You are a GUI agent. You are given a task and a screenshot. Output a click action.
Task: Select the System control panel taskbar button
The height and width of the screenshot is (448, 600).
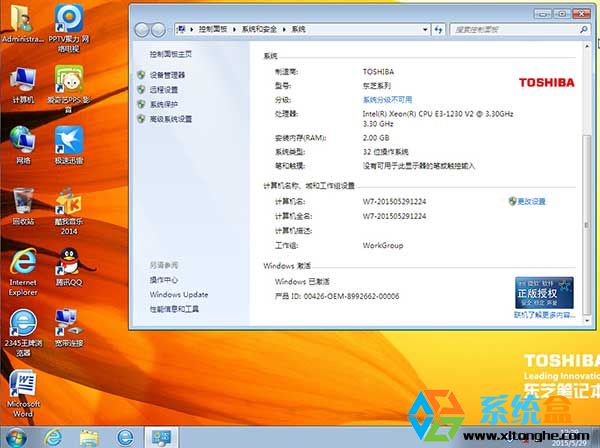161,437
